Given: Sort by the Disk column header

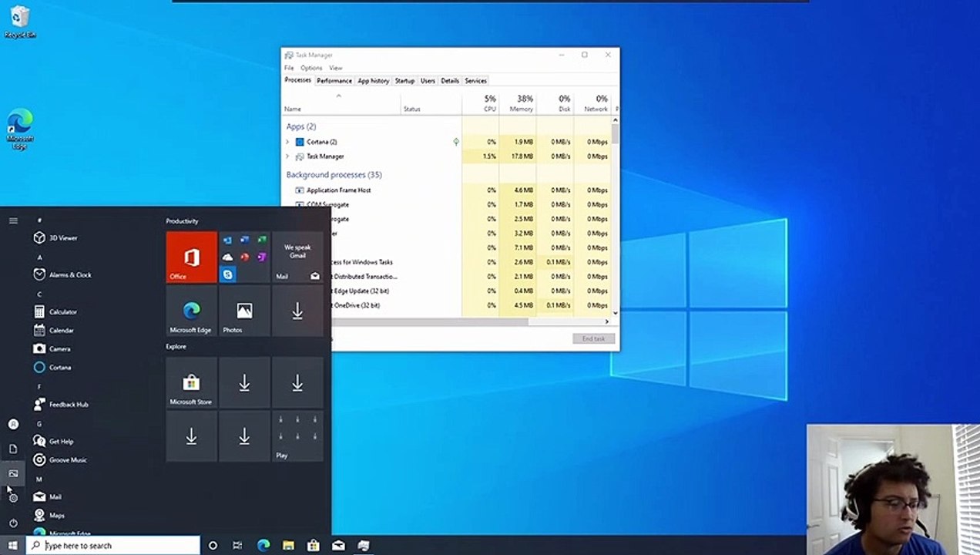Looking at the screenshot, I should 555,103.
